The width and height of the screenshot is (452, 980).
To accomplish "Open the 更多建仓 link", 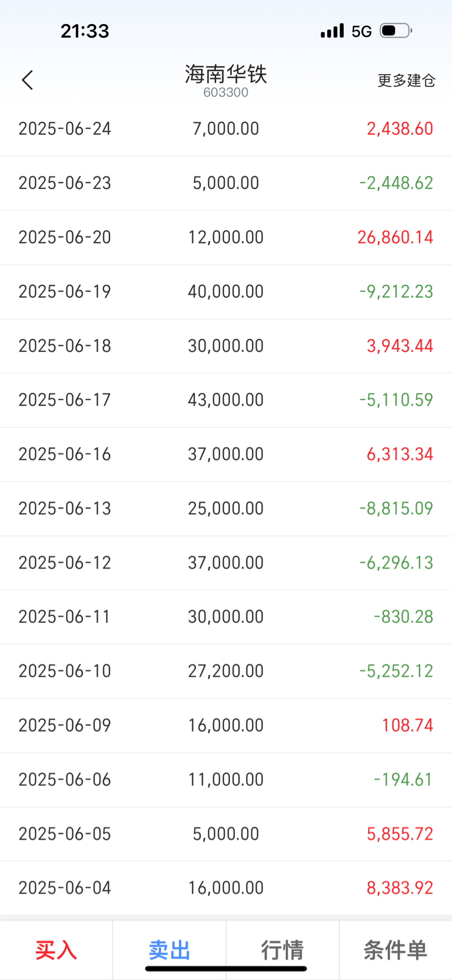I will (x=406, y=81).
